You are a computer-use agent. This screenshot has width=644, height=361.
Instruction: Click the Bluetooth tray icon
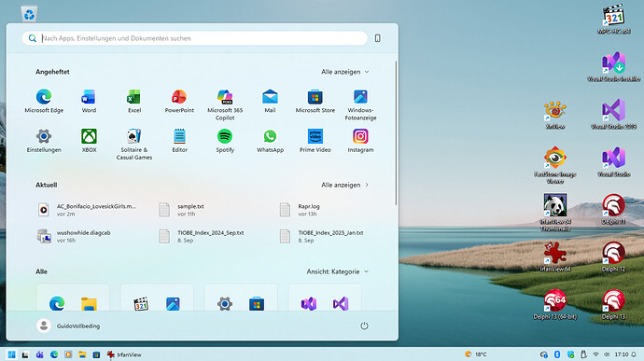click(x=557, y=354)
